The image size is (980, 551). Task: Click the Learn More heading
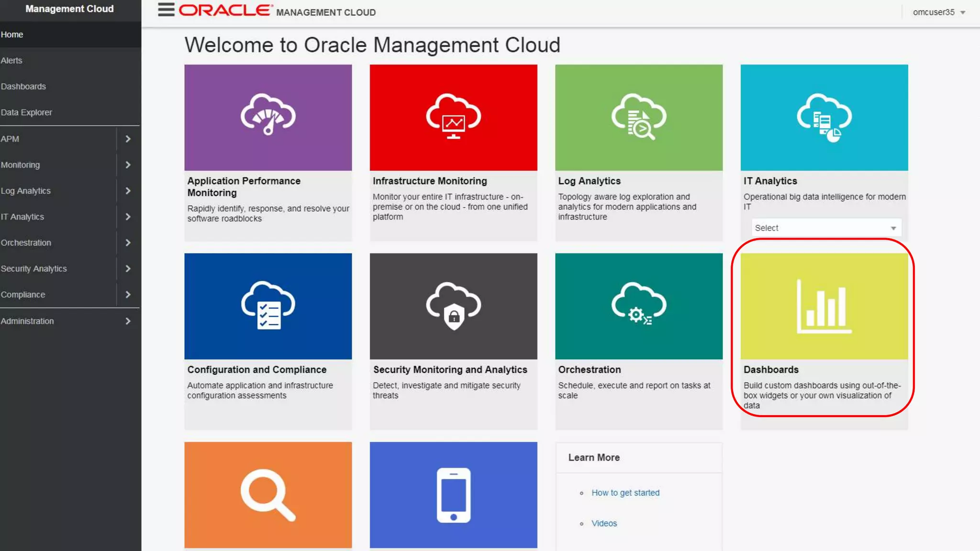[594, 457]
